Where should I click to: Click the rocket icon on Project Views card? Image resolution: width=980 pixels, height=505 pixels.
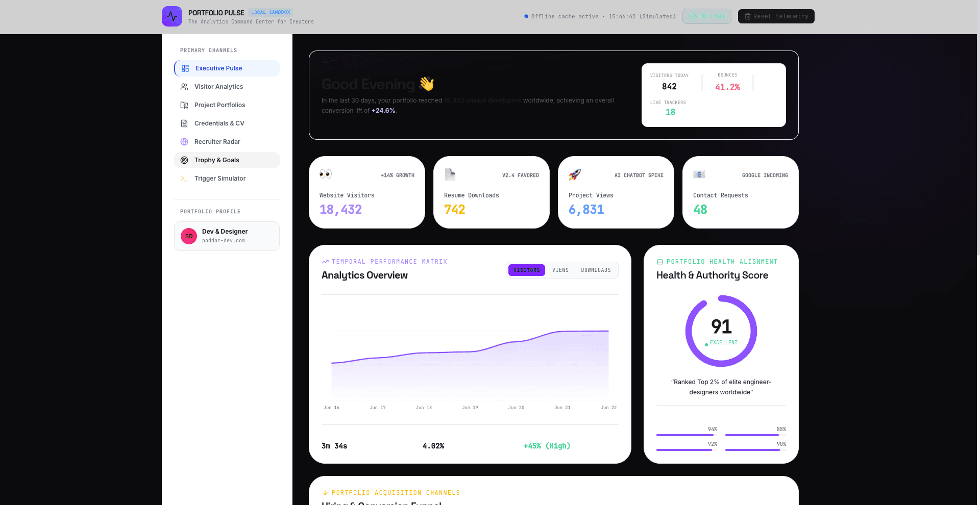tap(575, 174)
